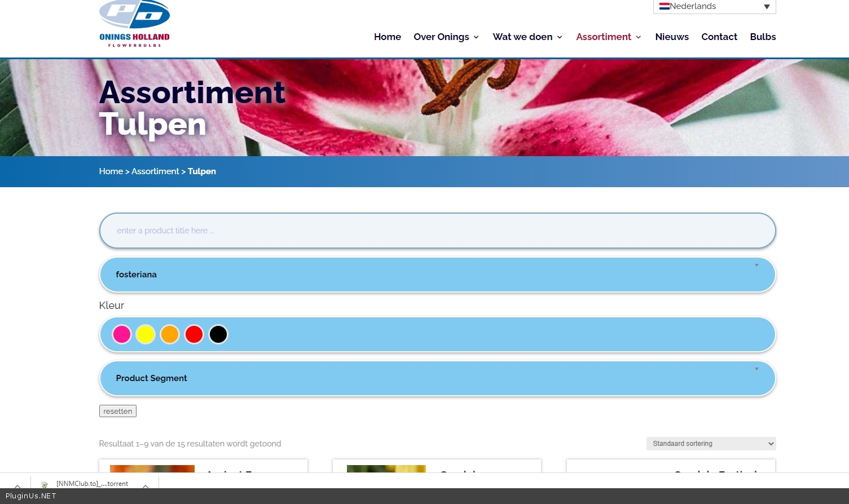Click the Dutch flag icon
849x504 pixels.
[x=664, y=6]
